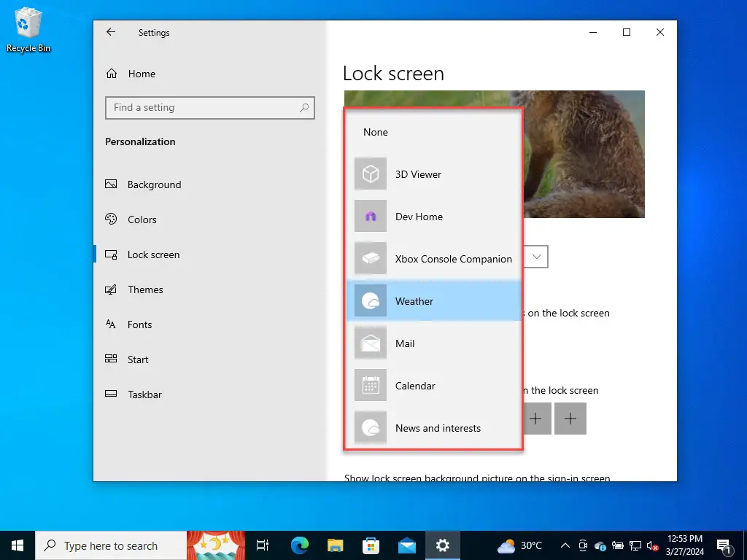This screenshot has width=747, height=560.
Task: Click the Weather app icon
Action: pyautogui.click(x=370, y=301)
